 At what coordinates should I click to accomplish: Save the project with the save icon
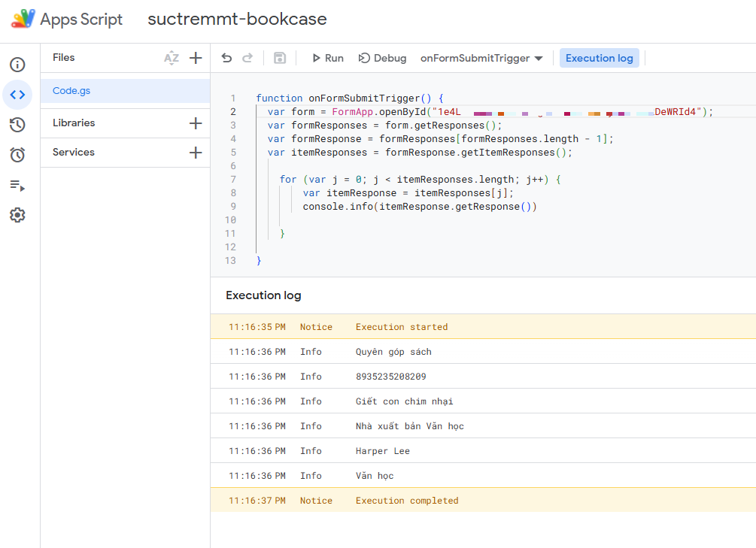pos(281,58)
